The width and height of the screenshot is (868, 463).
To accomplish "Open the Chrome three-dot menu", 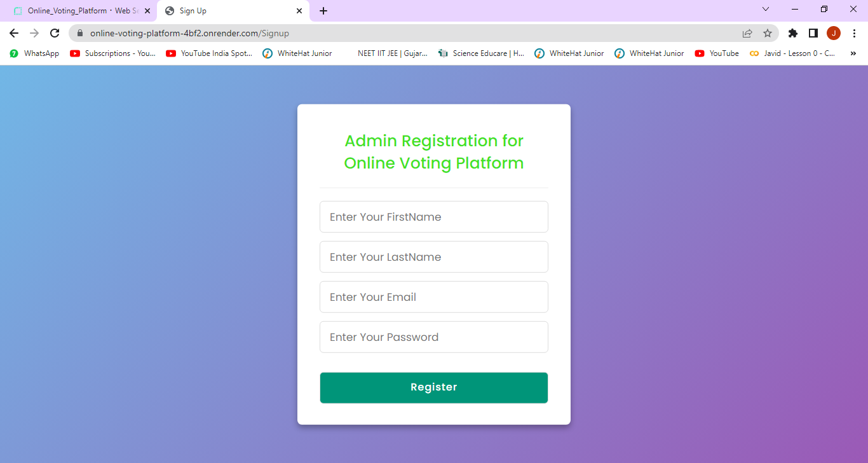I will click(x=855, y=33).
